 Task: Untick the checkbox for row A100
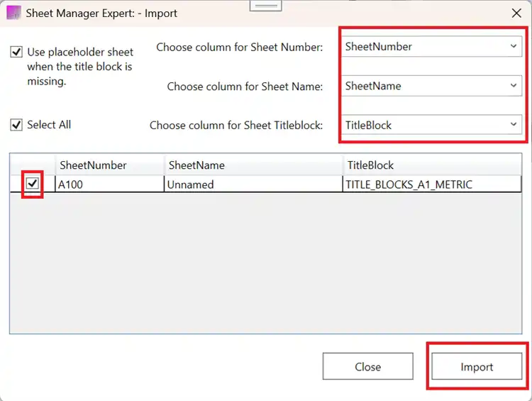point(33,185)
